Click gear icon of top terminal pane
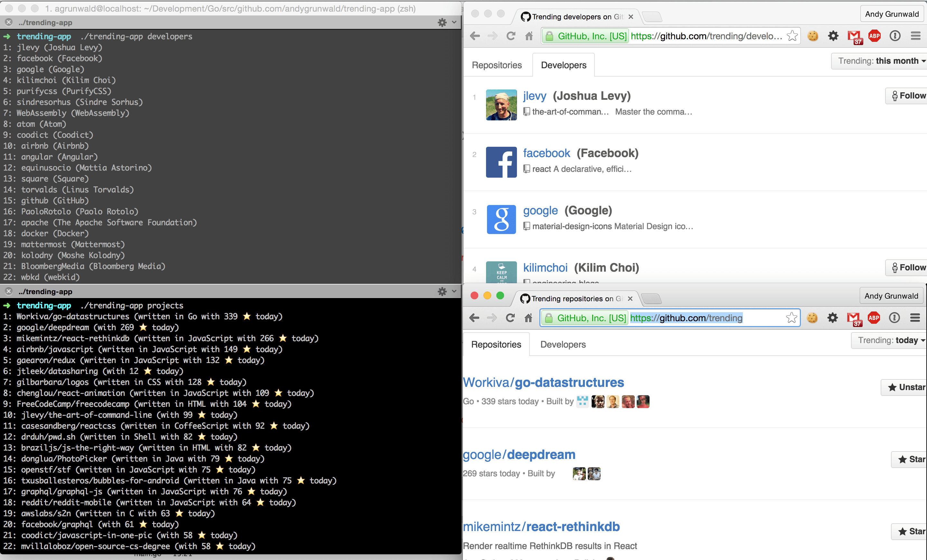Viewport: 927px width, 560px height. [442, 23]
